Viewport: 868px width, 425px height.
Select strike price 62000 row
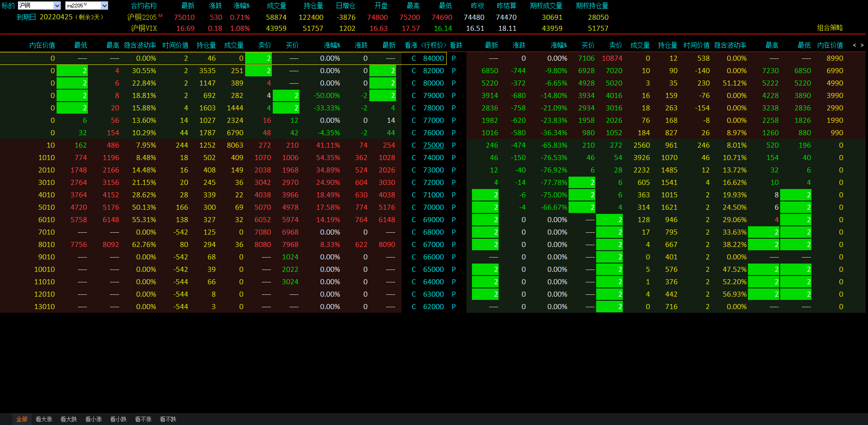point(433,307)
